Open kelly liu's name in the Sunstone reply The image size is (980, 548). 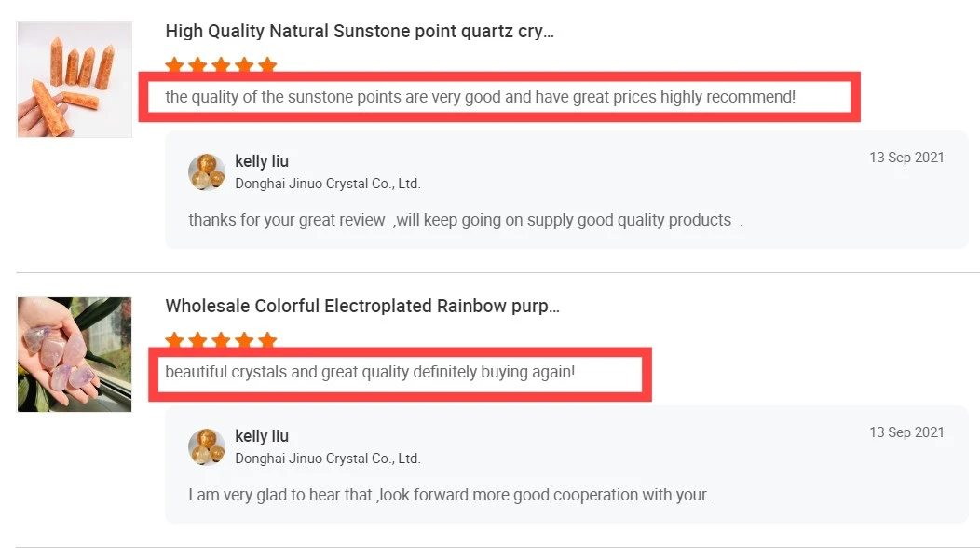[x=262, y=161]
